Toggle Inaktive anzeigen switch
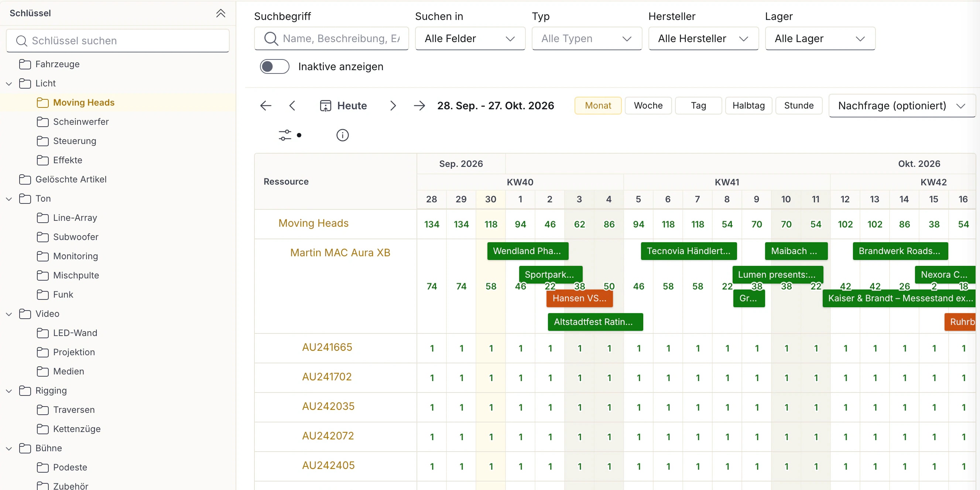This screenshot has height=490, width=980. pos(274,66)
